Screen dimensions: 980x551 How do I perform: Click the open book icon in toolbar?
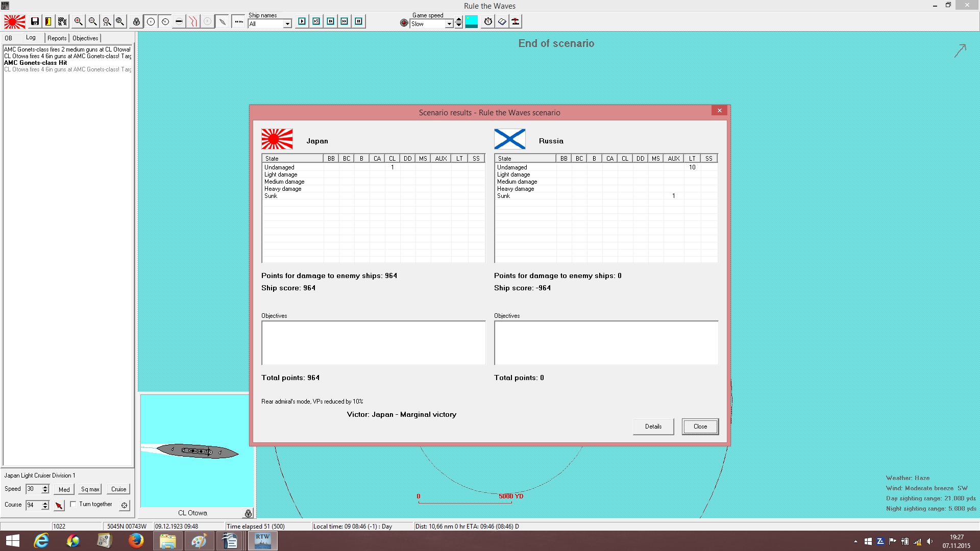[x=502, y=21]
